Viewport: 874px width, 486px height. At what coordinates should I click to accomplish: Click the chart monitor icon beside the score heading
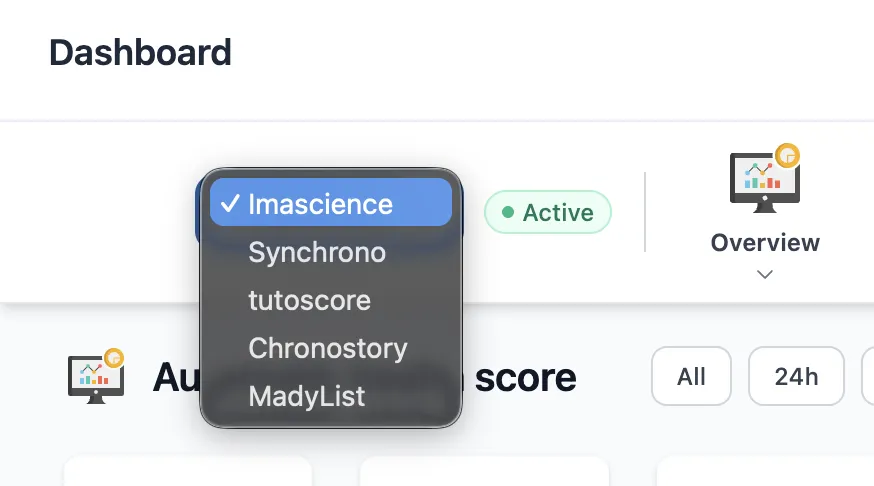click(x=95, y=377)
